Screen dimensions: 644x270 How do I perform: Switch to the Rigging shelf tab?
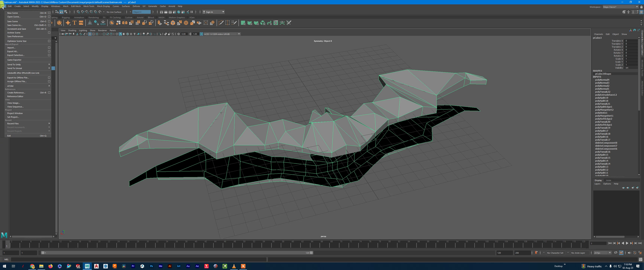click(66, 17)
